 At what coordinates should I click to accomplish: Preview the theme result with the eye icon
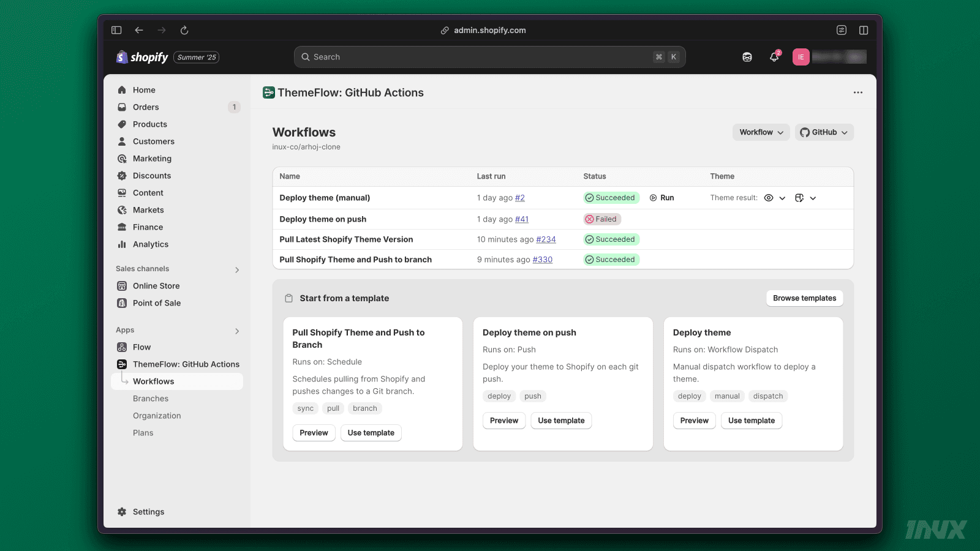(x=769, y=198)
